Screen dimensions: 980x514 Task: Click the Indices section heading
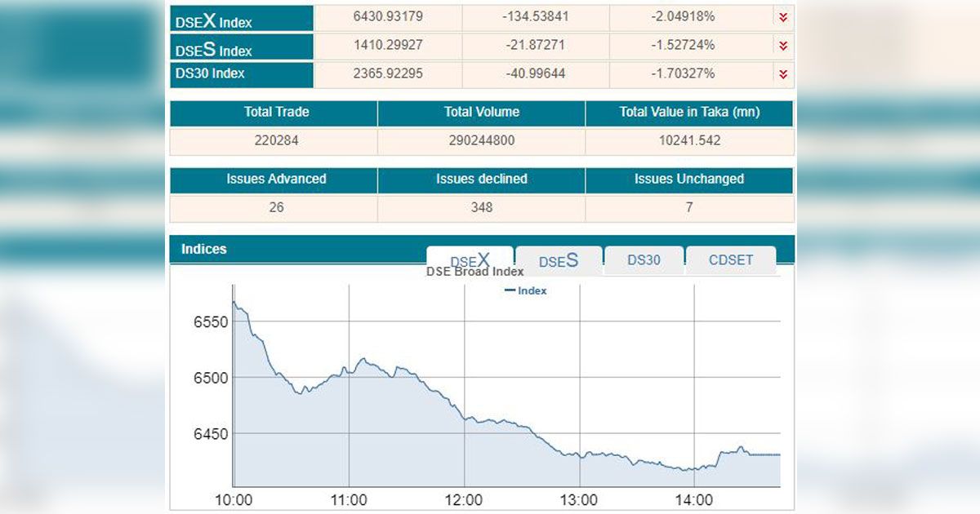coord(204,250)
